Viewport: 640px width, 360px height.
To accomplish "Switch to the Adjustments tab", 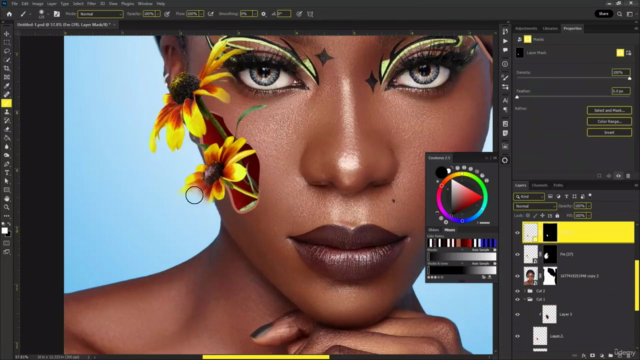I will click(526, 29).
